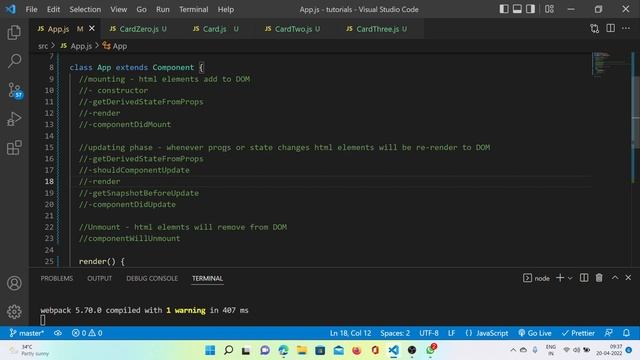The height and width of the screenshot is (360, 640).
Task: Open the launch profile dropdown arrow
Action: (x=570, y=278)
